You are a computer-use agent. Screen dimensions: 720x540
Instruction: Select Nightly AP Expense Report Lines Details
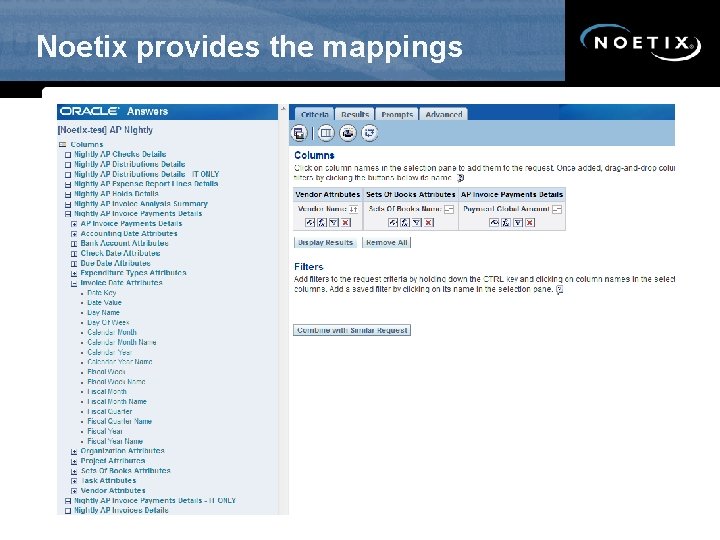[146, 184]
